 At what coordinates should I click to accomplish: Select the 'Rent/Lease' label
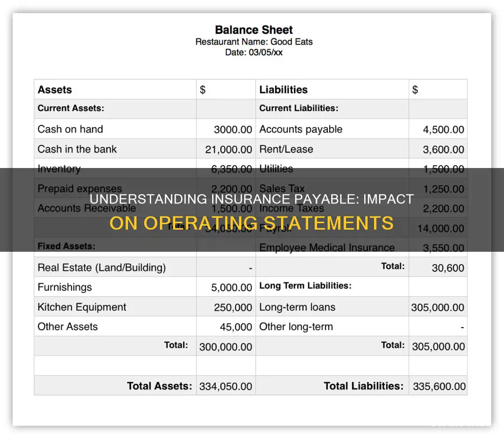(286, 149)
